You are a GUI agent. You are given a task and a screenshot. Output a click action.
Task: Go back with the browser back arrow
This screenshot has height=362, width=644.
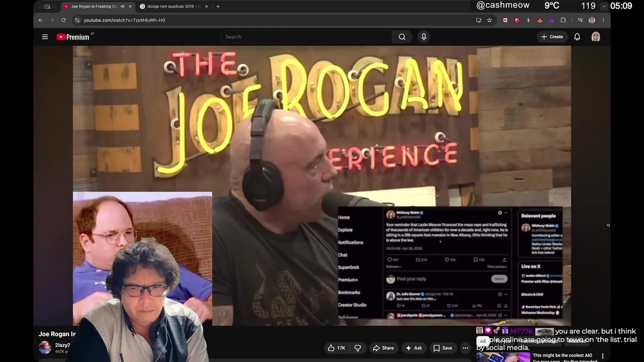[41, 20]
